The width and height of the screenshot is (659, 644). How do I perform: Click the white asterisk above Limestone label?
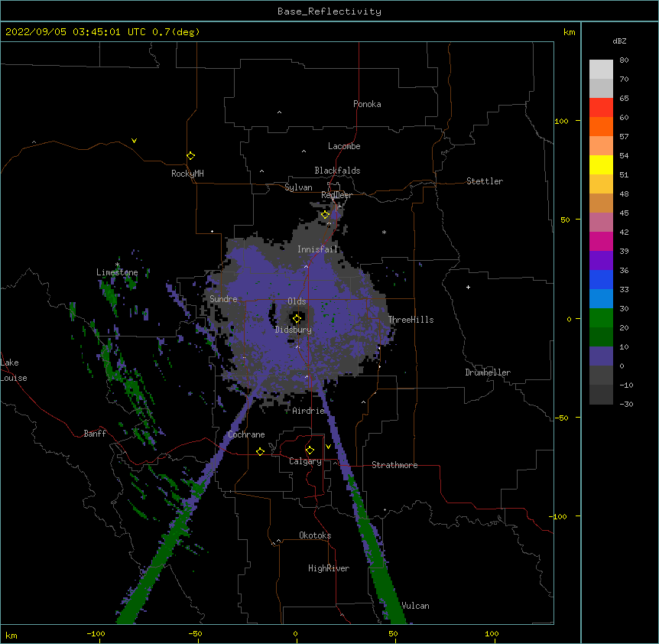click(117, 265)
